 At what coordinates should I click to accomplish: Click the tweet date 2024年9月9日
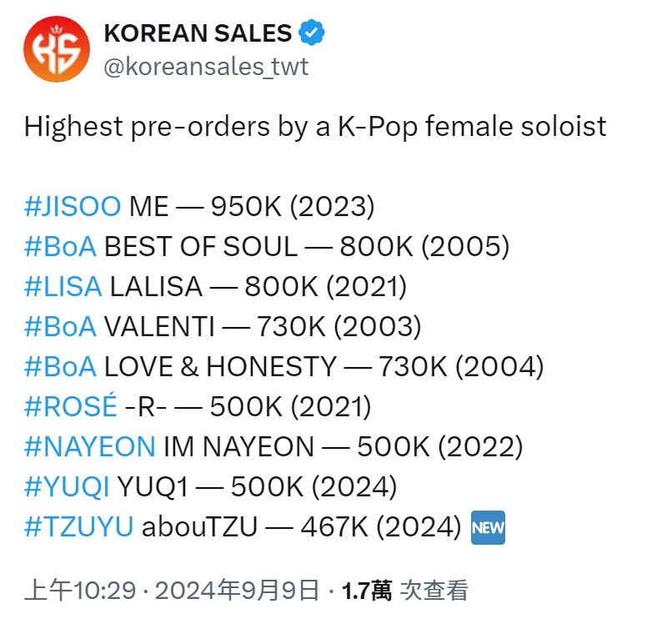[236, 591]
